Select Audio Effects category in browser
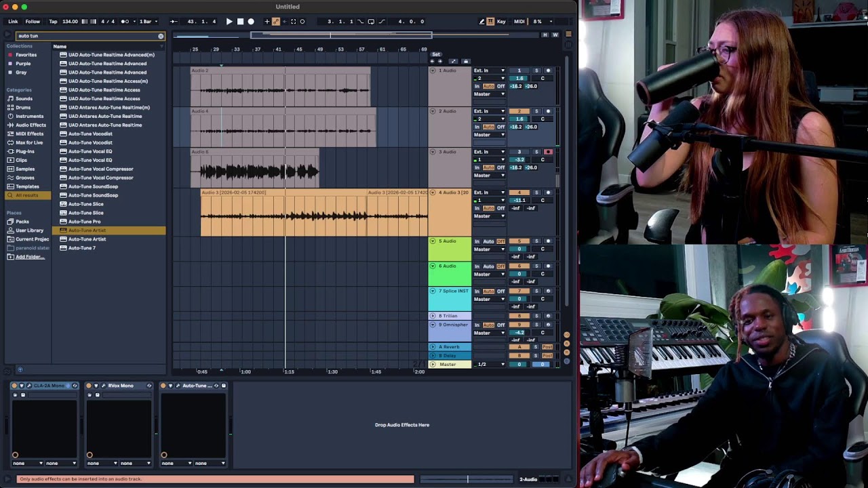868x488 pixels. (31, 125)
